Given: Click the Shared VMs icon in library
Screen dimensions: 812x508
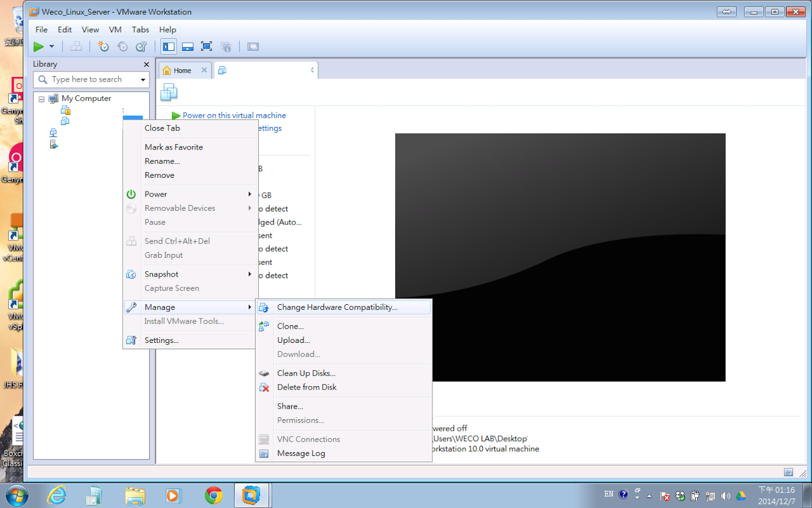Looking at the screenshot, I should click(53, 133).
